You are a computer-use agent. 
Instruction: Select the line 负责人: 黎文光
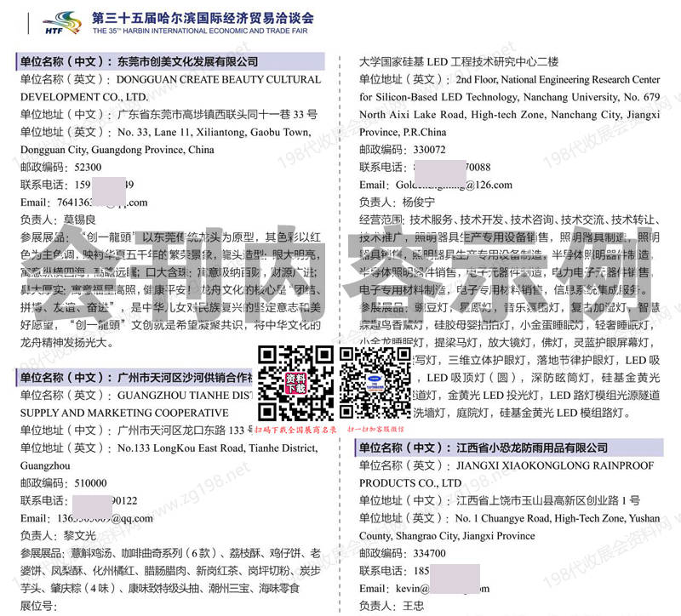click(x=58, y=536)
